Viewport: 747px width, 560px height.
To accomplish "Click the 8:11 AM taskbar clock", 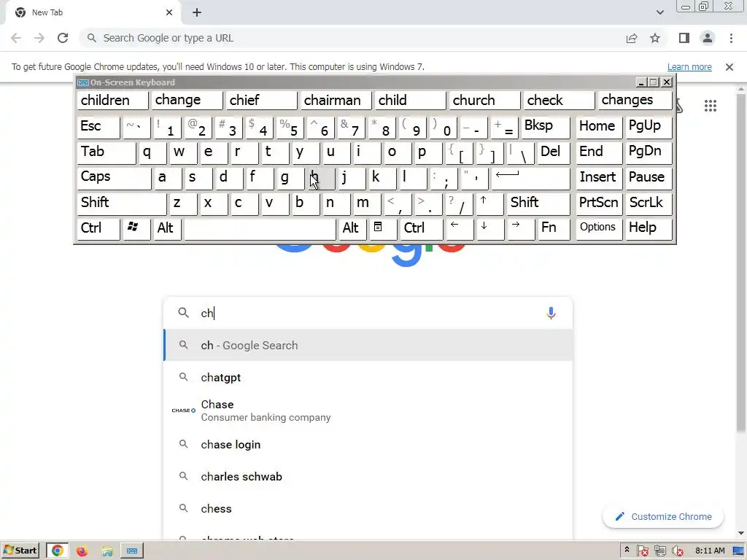I will (x=710, y=551).
